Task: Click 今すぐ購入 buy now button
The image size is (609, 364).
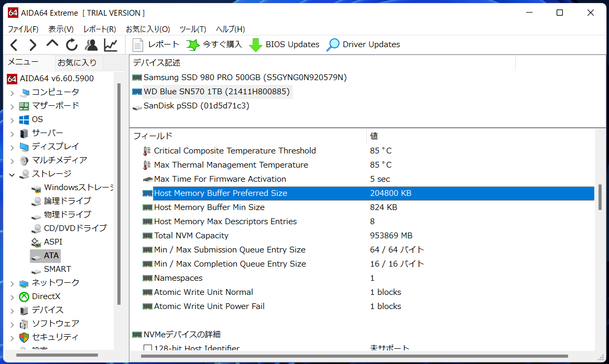Action: [214, 45]
